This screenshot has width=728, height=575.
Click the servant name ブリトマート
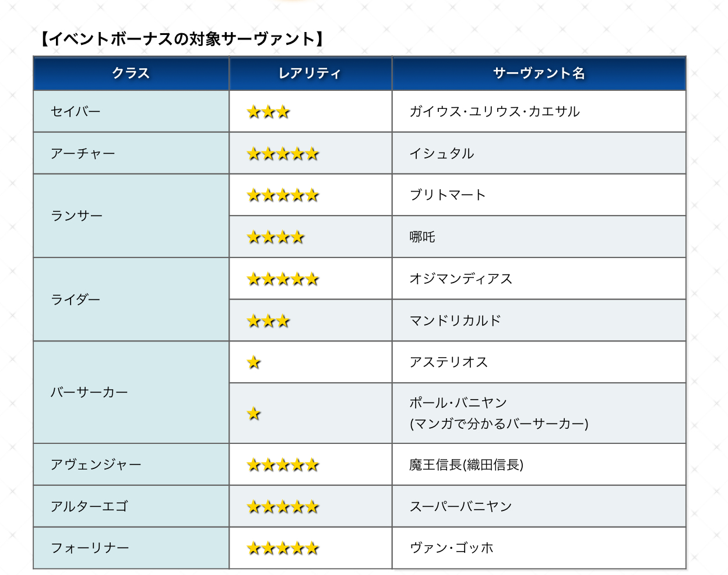448,195
